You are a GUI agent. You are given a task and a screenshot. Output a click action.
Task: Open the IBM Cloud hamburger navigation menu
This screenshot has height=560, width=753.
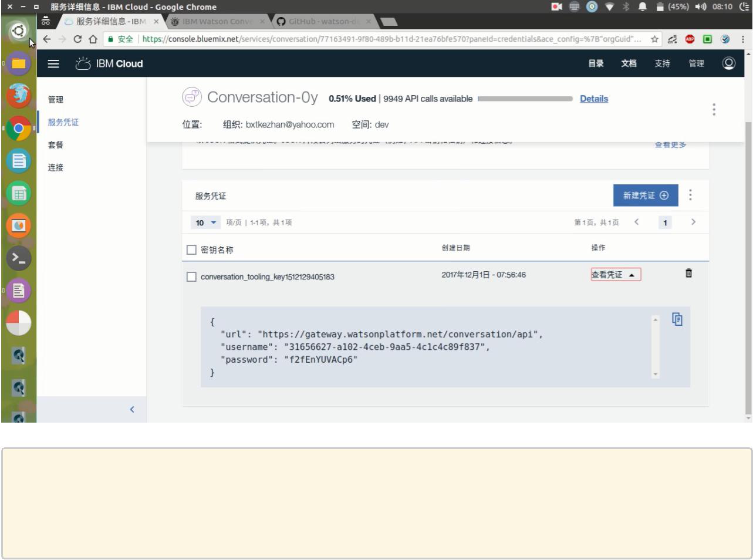point(53,64)
